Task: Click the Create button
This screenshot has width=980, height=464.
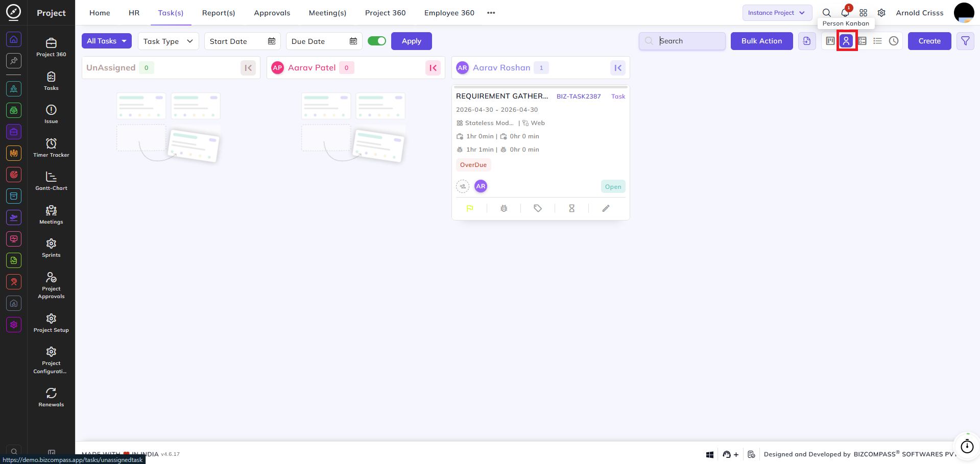Action: click(x=929, y=41)
